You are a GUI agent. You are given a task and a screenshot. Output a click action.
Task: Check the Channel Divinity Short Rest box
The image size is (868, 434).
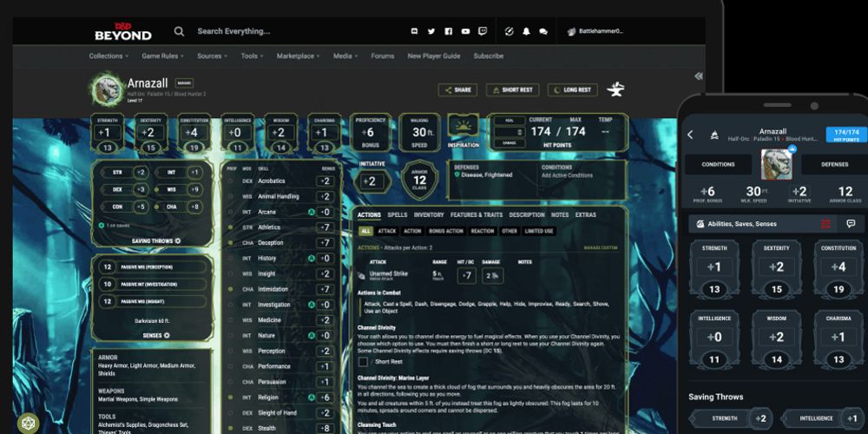pyautogui.click(x=363, y=362)
